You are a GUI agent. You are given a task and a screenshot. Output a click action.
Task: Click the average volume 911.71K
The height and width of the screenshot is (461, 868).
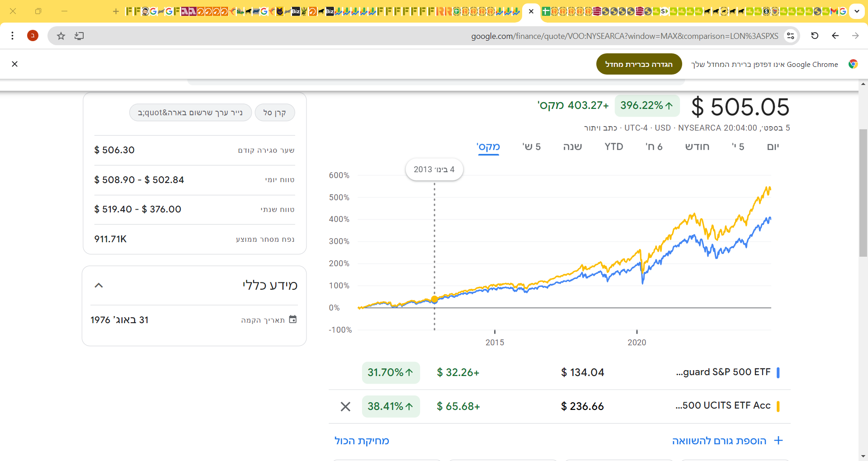click(x=110, y=239)
